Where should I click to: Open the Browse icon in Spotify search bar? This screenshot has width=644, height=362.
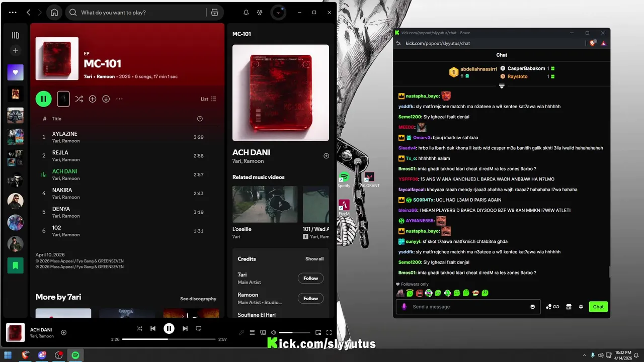(214, 13)
